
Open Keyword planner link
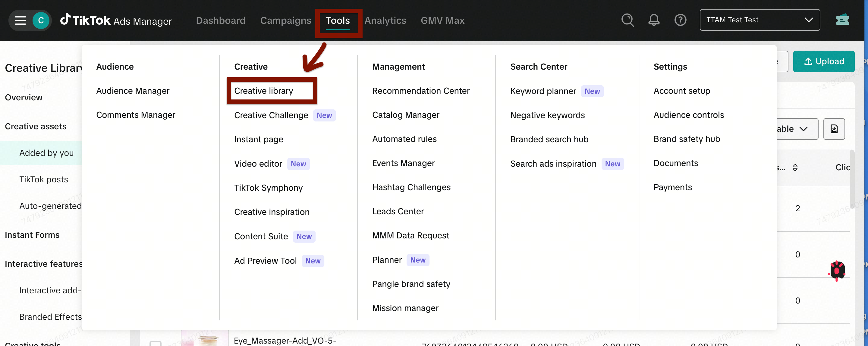tap(543, 91)
